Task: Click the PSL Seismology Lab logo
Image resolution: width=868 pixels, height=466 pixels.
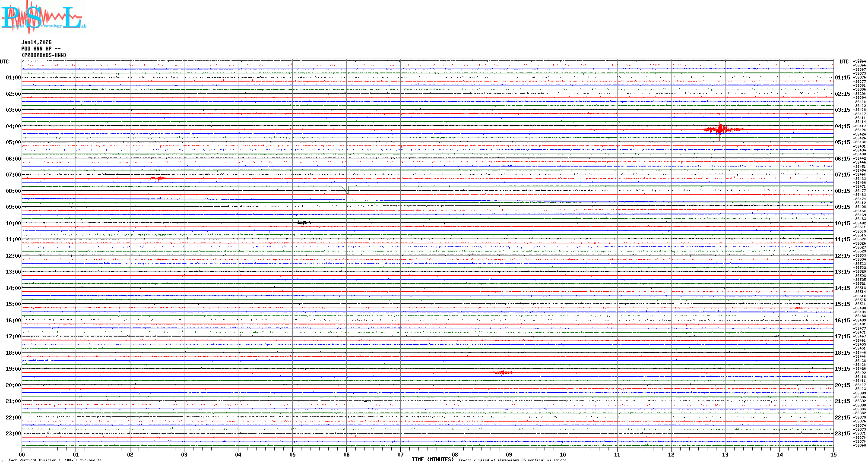Action: click(x=43, y=17)
